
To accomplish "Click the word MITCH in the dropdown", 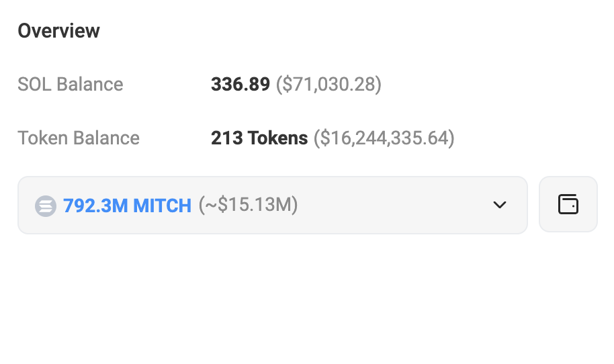I will [162, 206].
